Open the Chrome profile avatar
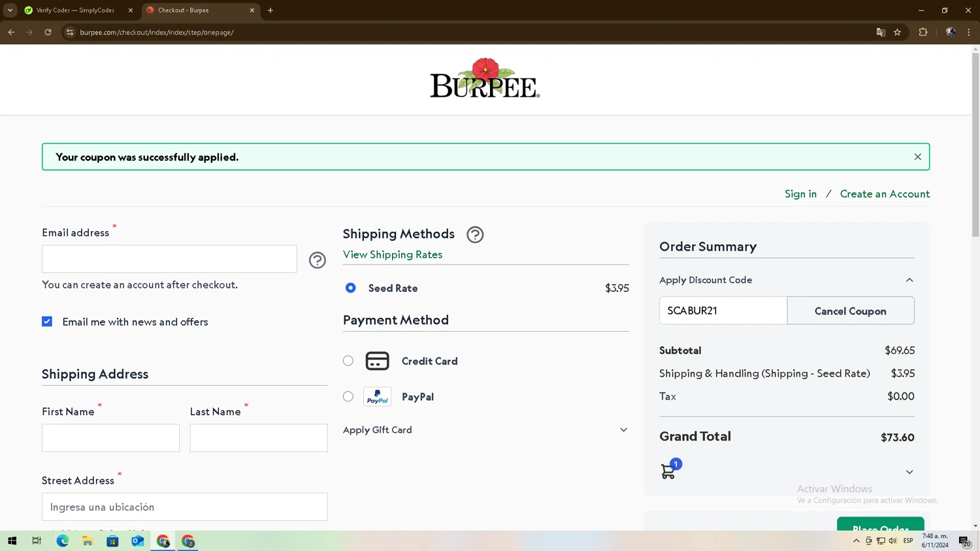Image resolution: width=980 pixels, height=551 pixels. tap(951, 32)
